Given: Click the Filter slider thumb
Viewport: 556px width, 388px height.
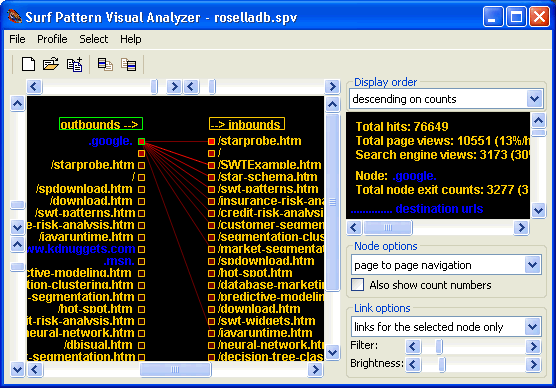Looking at the screenshot, I should (439, 347).
